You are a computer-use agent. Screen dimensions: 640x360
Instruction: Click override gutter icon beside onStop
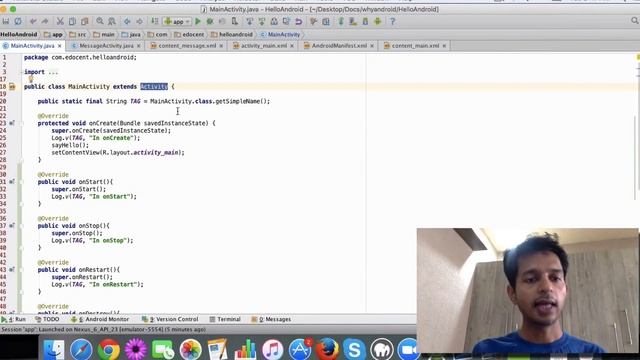12,225
